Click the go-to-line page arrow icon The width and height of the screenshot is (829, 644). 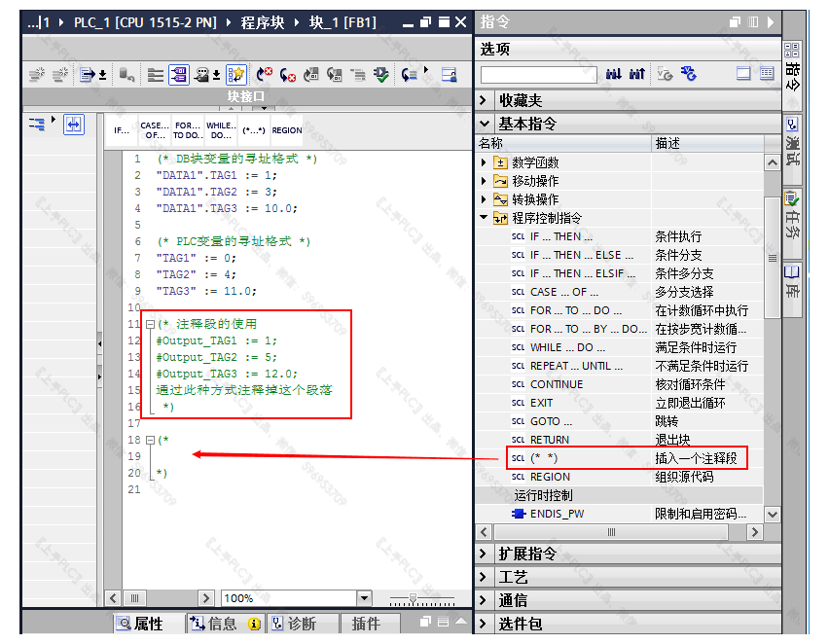88,75
